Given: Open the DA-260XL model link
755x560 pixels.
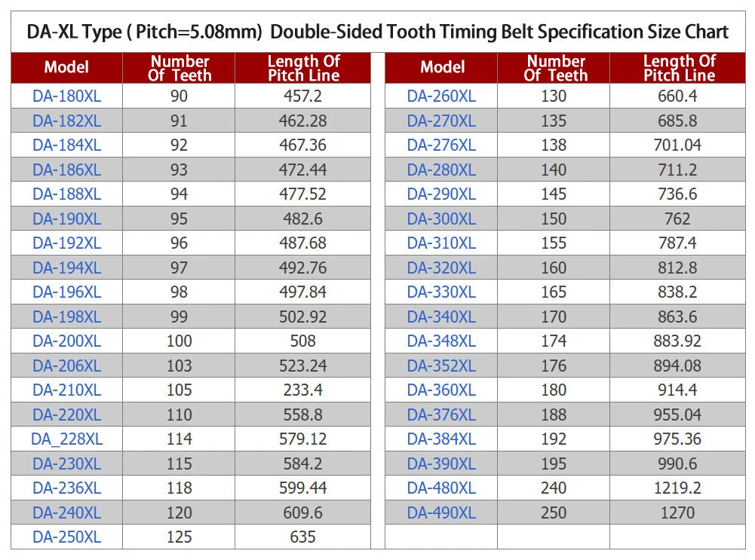Looking at the screenshot, I should coord(441,96).
